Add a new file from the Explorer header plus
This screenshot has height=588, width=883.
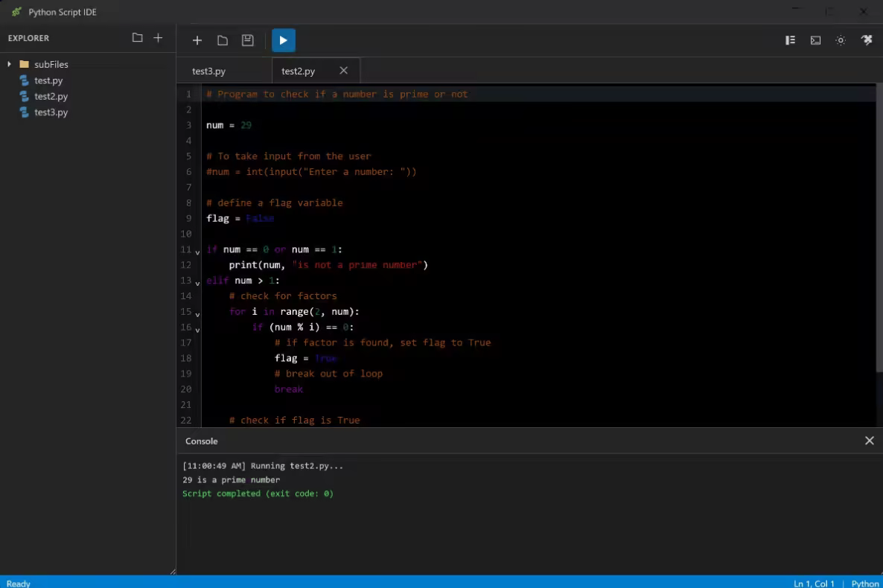pos(157,37)
